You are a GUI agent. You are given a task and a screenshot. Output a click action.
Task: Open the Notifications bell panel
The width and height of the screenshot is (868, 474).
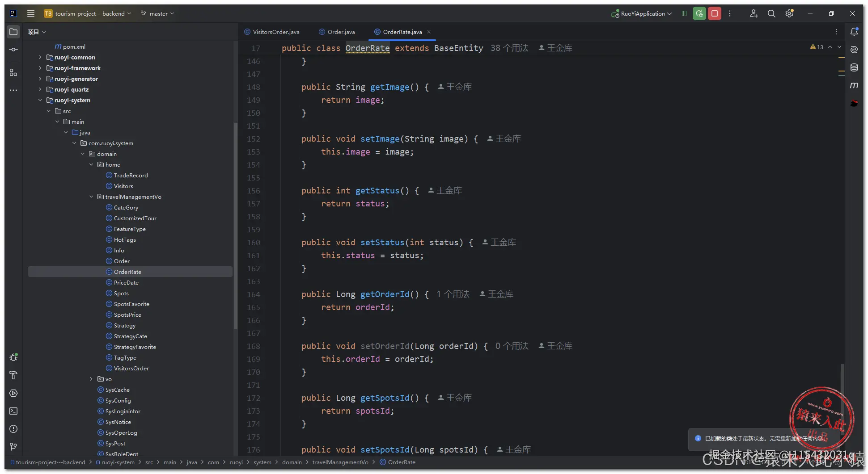pos(854,32)
